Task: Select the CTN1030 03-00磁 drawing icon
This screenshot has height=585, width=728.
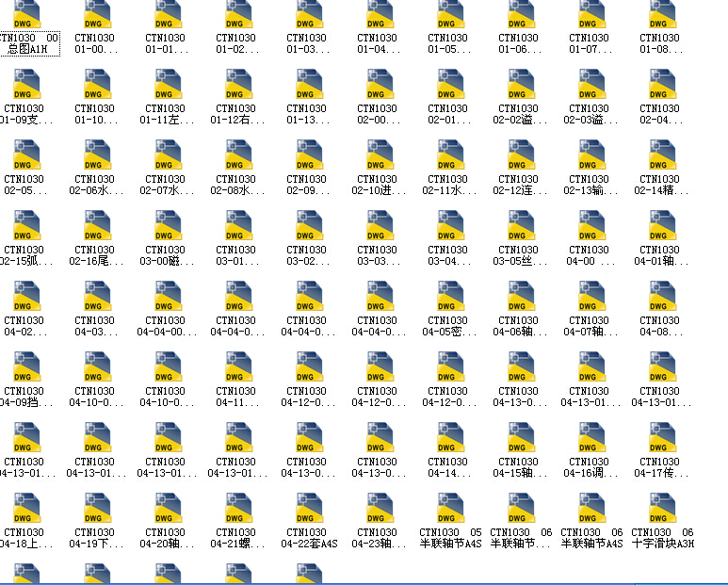Action: tap(168, 225)
